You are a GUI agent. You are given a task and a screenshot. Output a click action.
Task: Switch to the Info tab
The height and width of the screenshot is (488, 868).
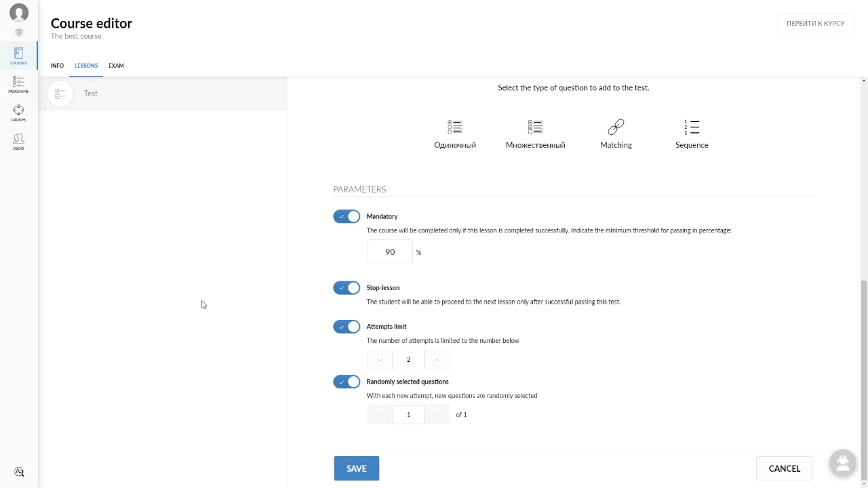[57, 66]
